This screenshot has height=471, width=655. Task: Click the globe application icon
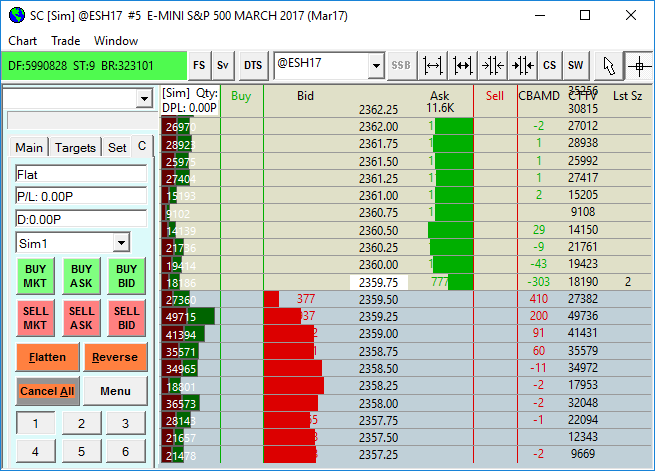click(x=17, y=15)
